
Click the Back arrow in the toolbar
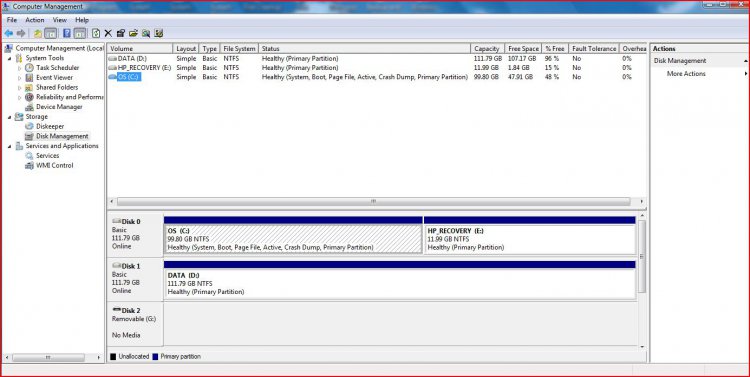click(x=9, y=33)
